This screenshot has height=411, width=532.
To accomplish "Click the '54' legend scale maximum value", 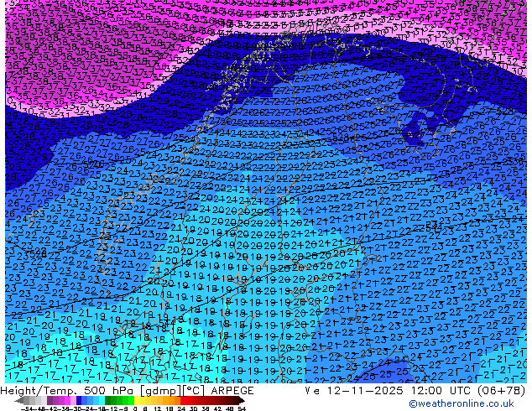I will tap(242, 408).
